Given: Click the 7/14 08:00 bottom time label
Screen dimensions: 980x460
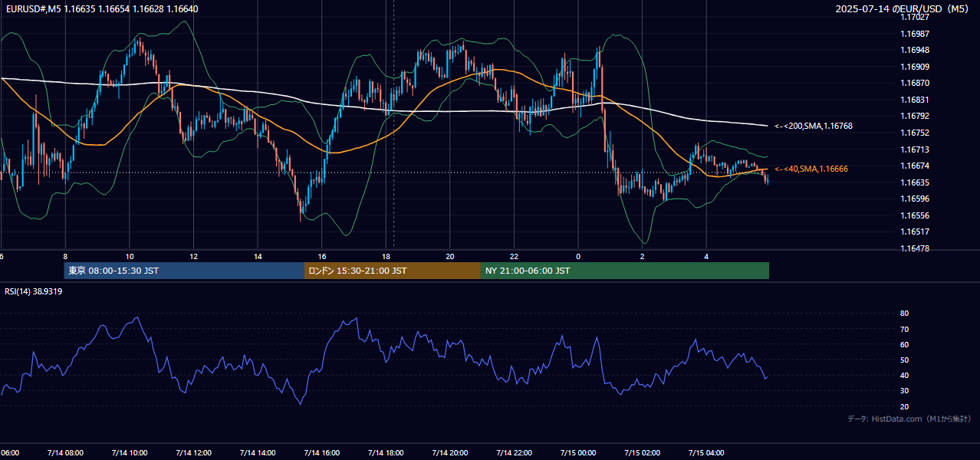Looking at the screenshot, I should pyautogui.click(x=65, y=452).
